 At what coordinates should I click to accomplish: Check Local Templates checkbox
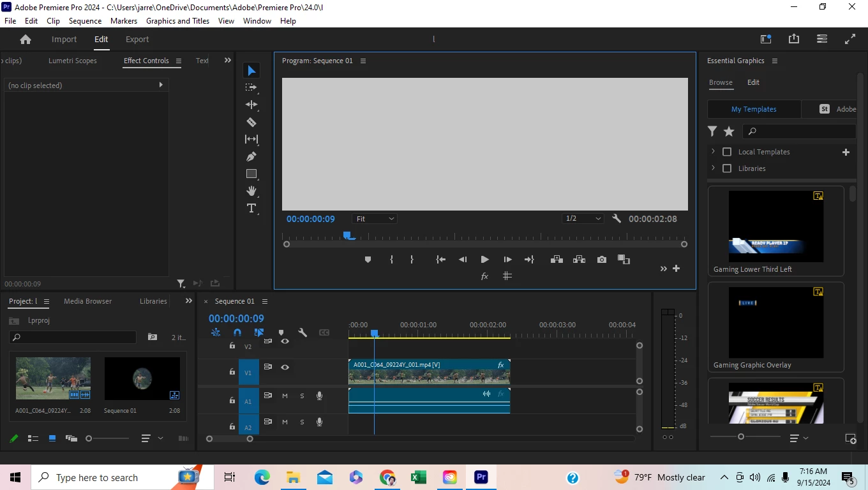727,152
